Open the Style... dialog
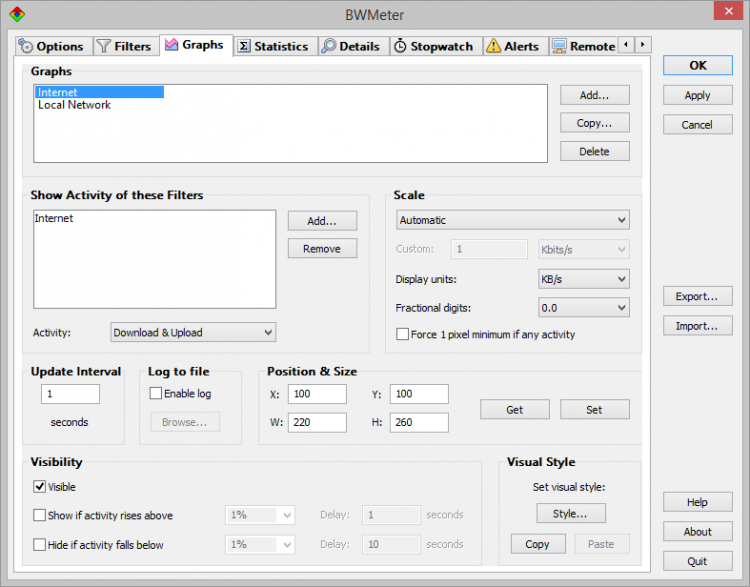The image size is (750, 587). click(571, 513)
